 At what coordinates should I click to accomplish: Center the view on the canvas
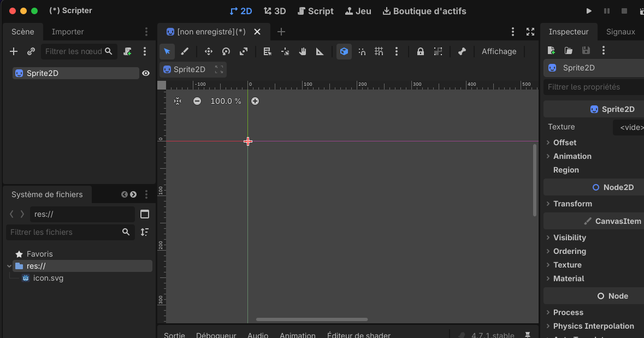(x=178, y=101)
